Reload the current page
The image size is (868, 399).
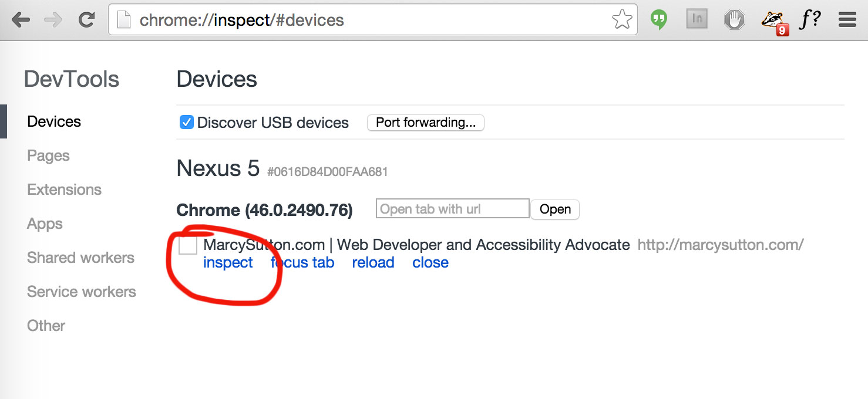(86, 19)
